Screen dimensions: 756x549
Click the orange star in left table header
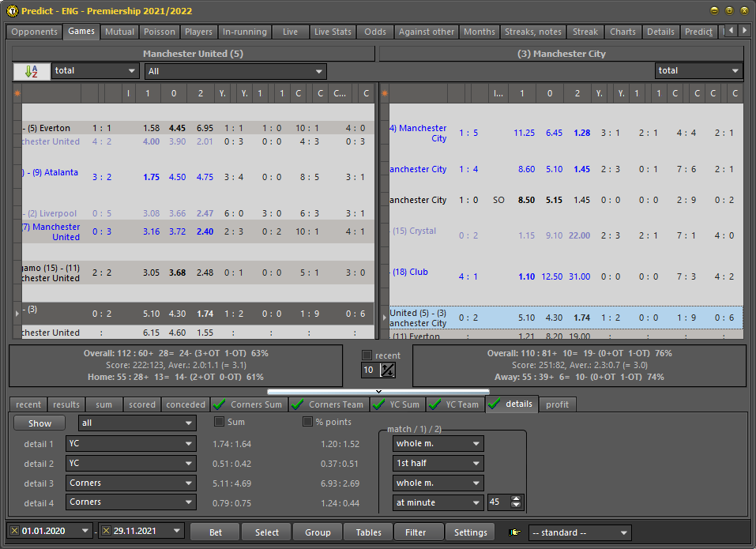[x=17, y=93]
